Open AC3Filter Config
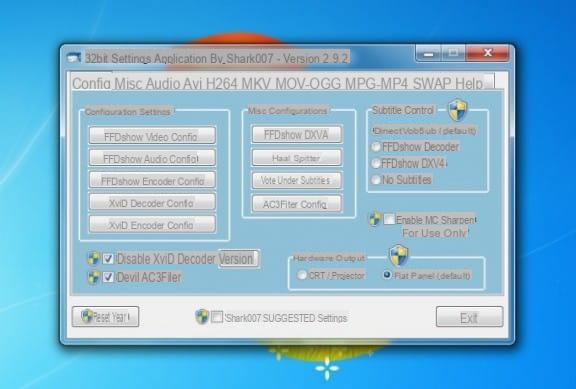The height and width of the screenshot is (389, 576). 296,204
